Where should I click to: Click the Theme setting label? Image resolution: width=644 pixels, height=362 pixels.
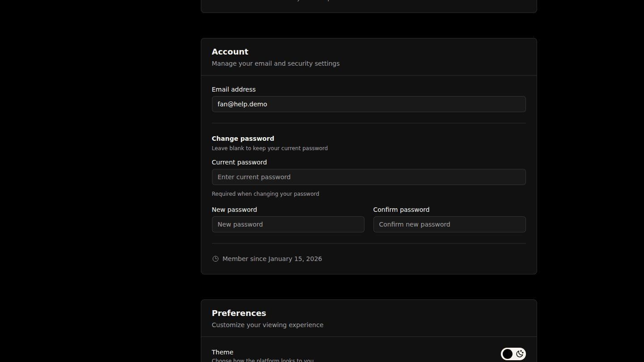[x=223, y=352]
